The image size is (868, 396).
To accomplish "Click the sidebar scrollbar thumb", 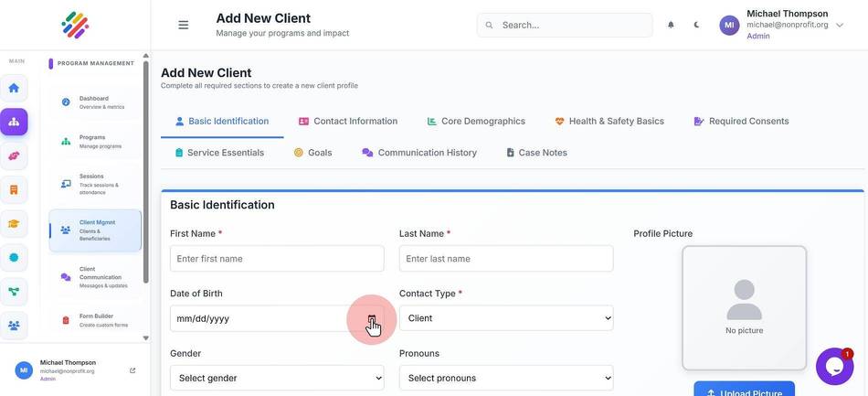I will (145, 172).
